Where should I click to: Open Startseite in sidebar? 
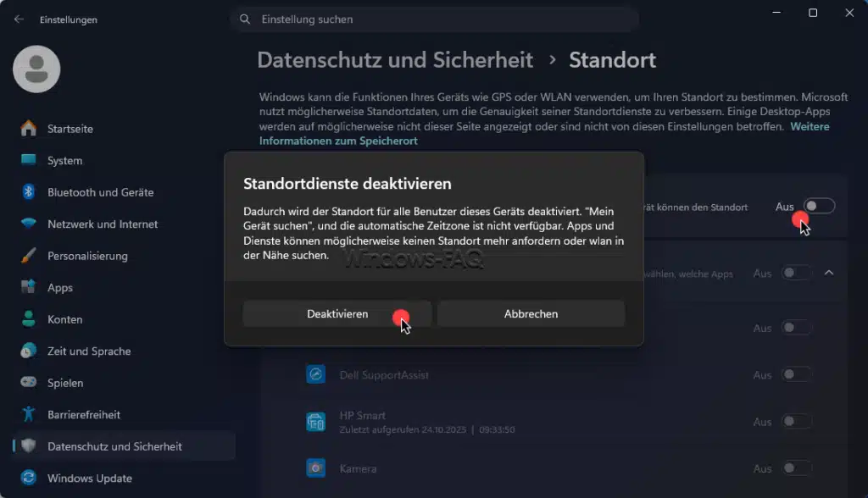[124, 129]
